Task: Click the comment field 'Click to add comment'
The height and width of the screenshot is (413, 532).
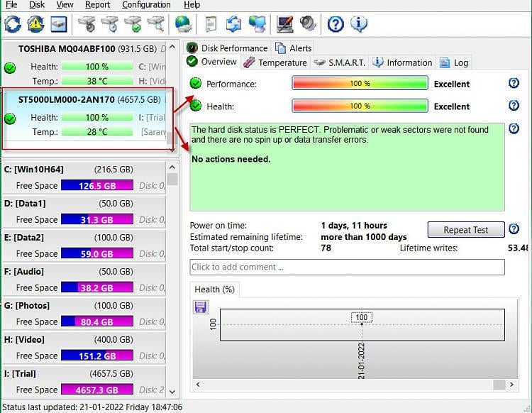Action: point(347,267)
